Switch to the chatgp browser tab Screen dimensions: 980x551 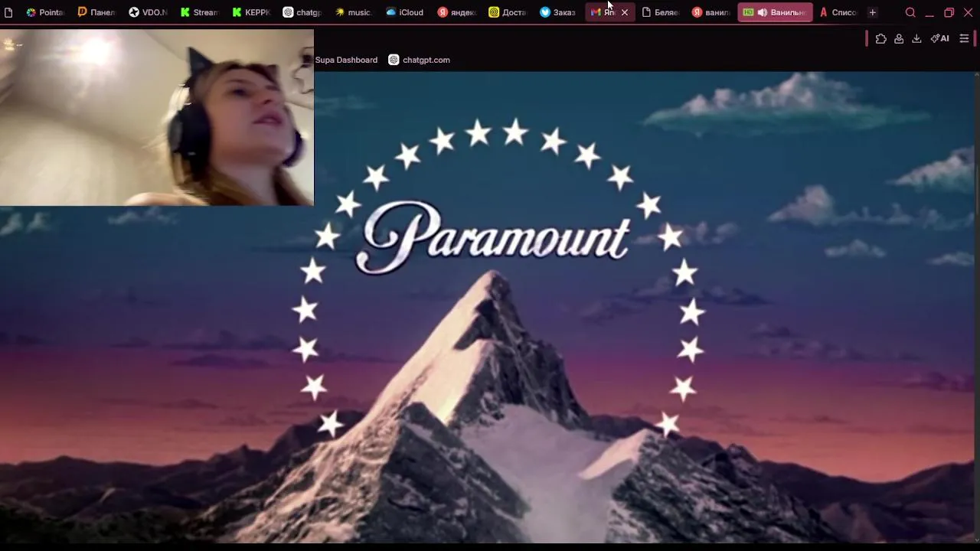[x=302, y=12]
